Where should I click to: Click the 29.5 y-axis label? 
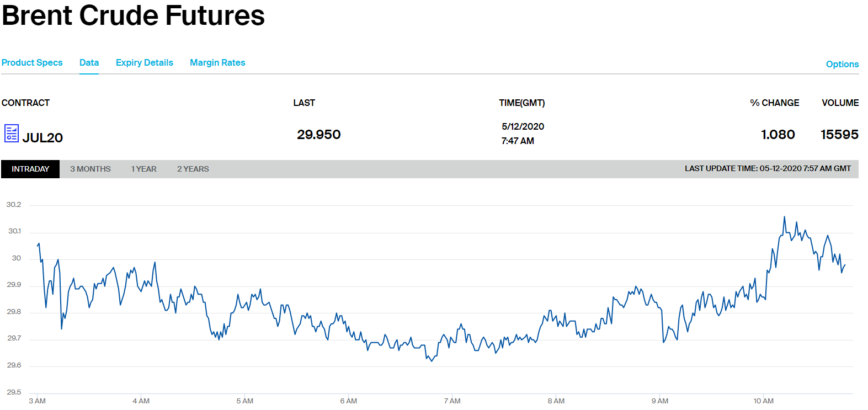coord(14,392)
